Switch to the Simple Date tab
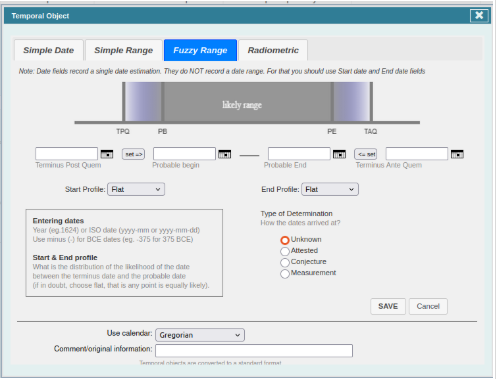 49,50
